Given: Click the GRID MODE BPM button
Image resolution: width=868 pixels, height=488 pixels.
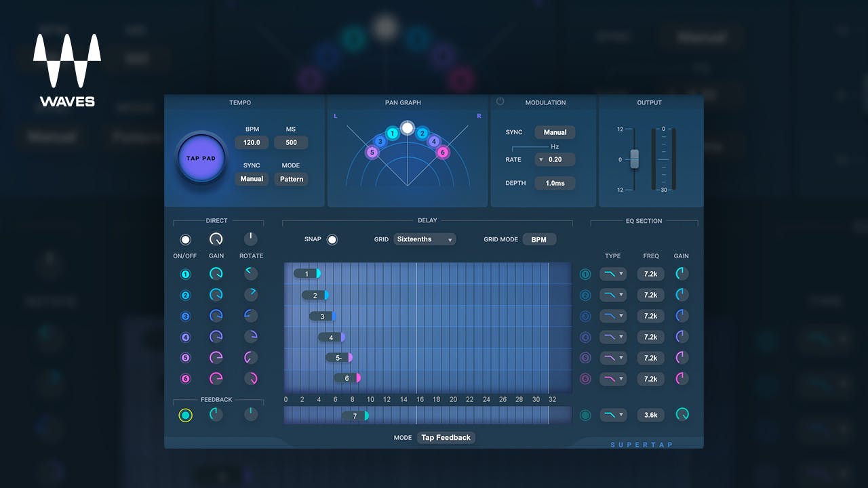Looking at the screenshot, I should click(x=539, y=239).
